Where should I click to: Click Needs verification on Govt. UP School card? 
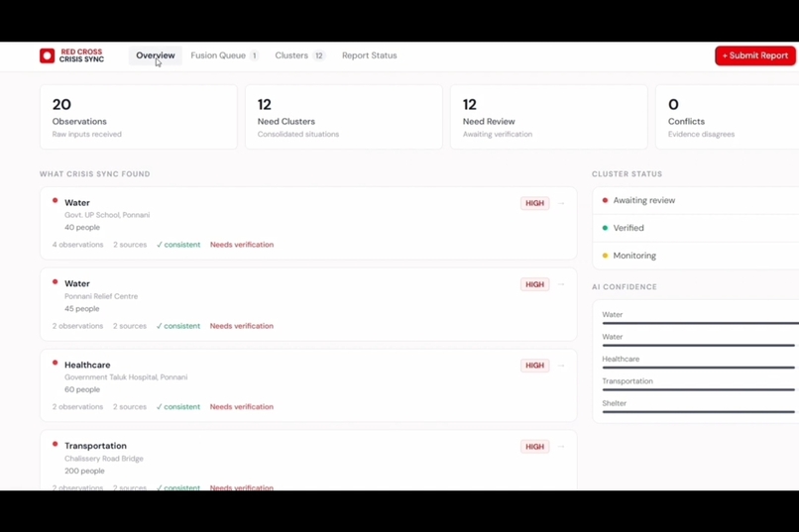point(242,245)
